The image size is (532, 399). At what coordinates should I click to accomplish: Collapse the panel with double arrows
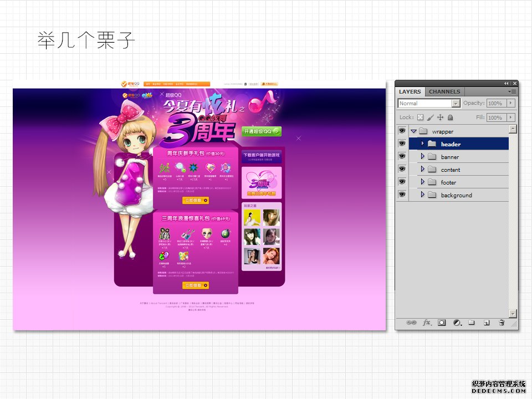506,84
